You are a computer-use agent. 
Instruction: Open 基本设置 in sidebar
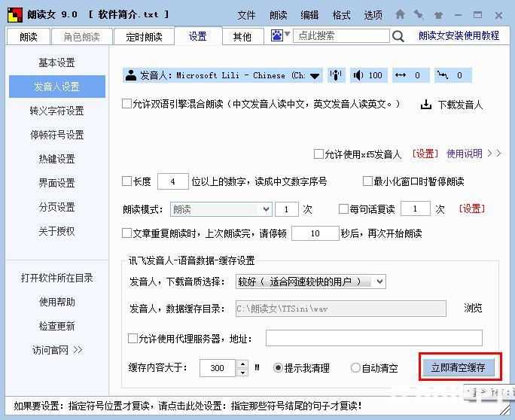coord(56,62)
